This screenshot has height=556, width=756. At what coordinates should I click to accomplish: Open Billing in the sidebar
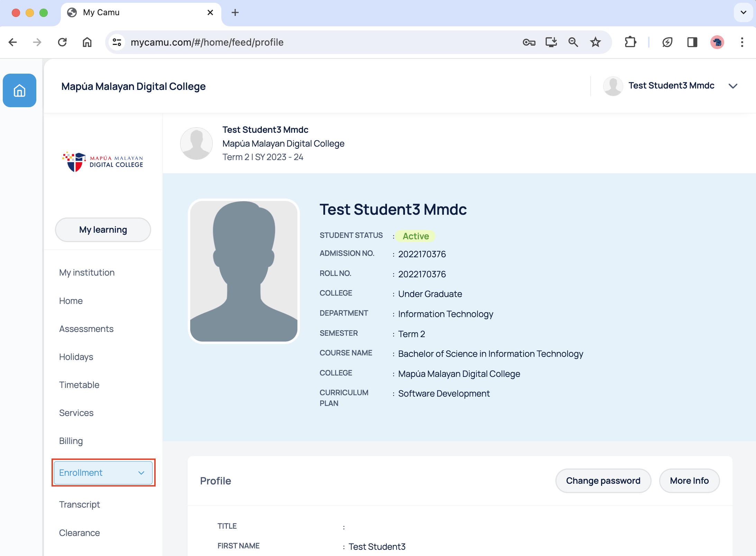(x=71, y=441)
